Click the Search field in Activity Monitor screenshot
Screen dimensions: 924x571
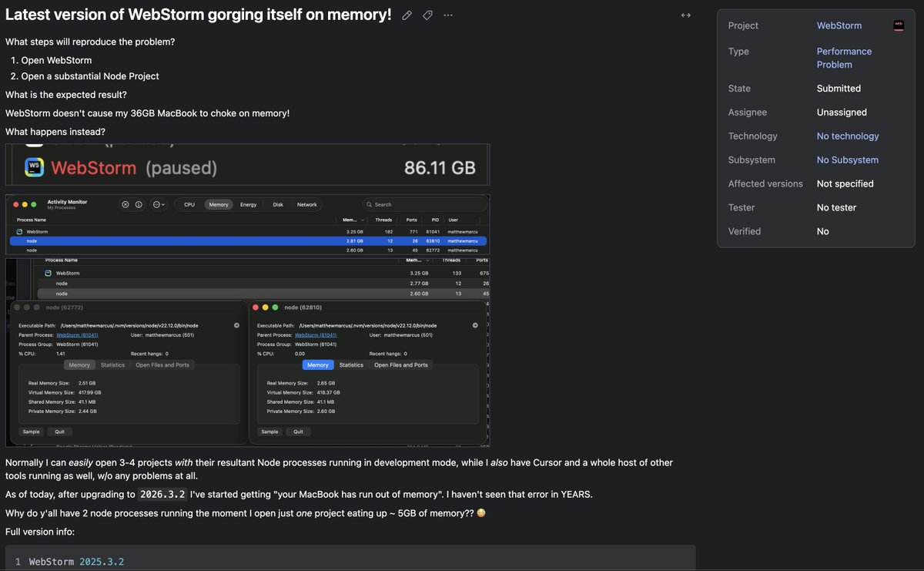coord(425,204)
